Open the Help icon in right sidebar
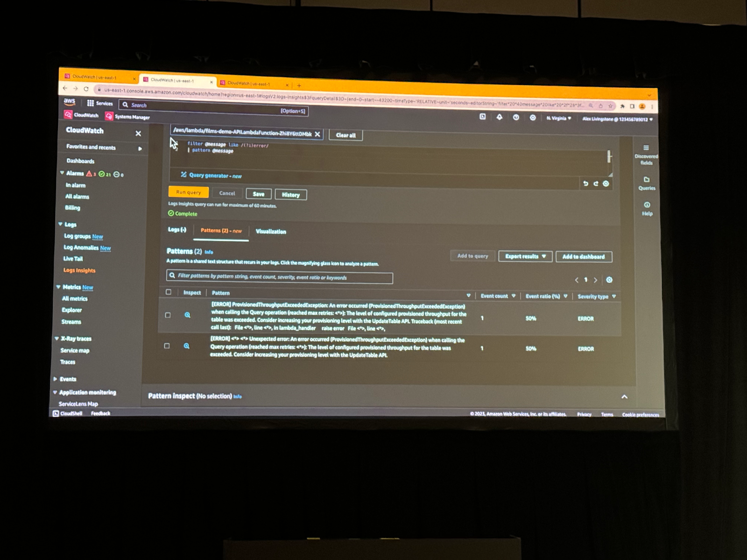747x560 pixels. [647, 205]
